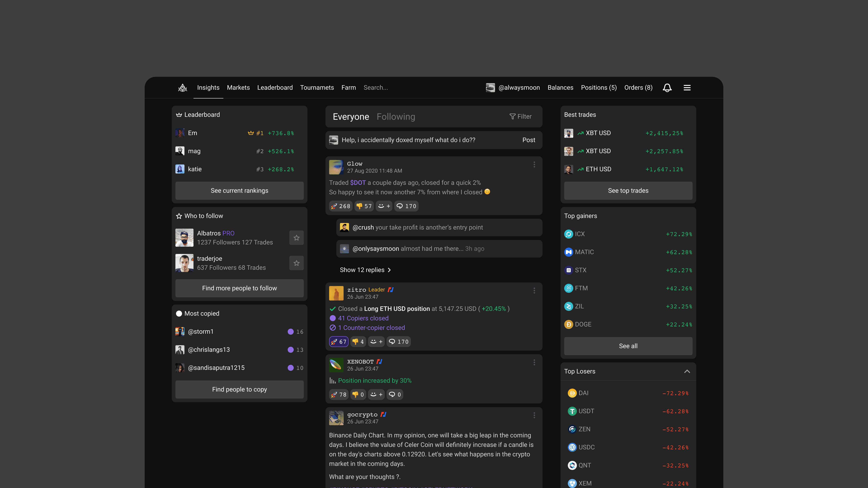The image size is (868, 488).
Task: Open options menu on zitro's post
Action: [x=534, y=291]
